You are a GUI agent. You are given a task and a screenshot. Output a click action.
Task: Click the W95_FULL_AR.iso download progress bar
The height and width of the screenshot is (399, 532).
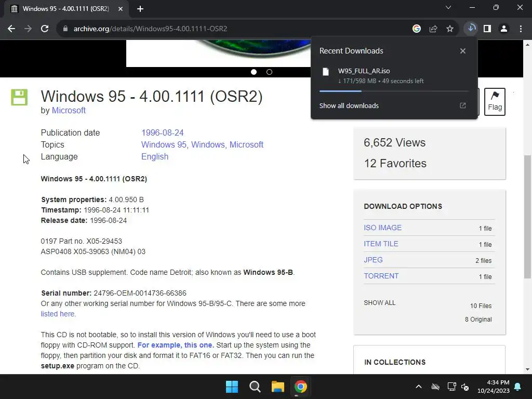point(394,91)
